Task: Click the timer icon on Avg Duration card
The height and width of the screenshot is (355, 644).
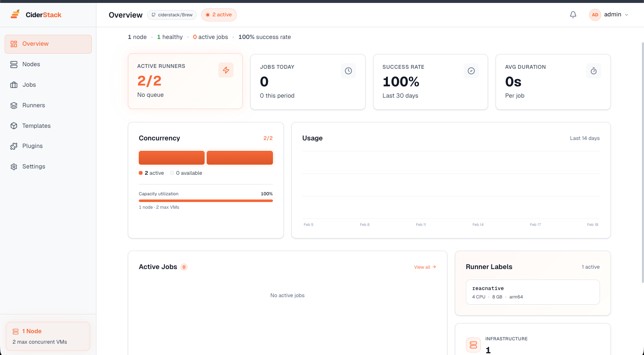Action: (593, 70)
